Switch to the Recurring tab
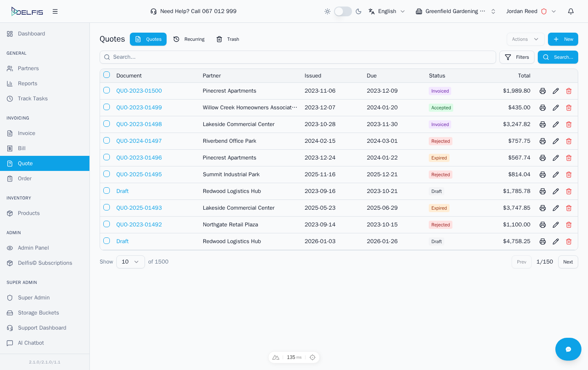This screenshot has height=370, width=588. (x=189, y=39)
